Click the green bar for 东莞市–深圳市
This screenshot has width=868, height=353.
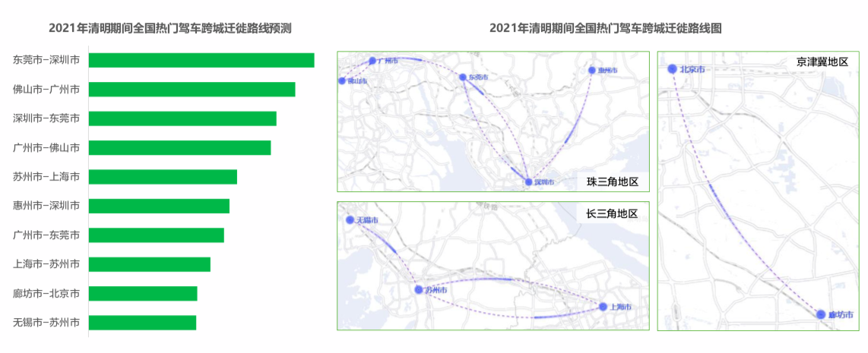pyautogui.click(x=201, y=60)
